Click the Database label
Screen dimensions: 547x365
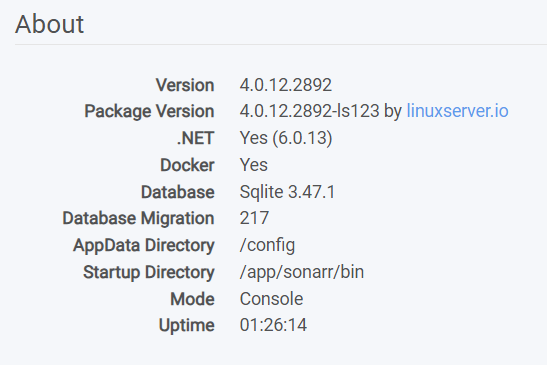click(178, 192)
